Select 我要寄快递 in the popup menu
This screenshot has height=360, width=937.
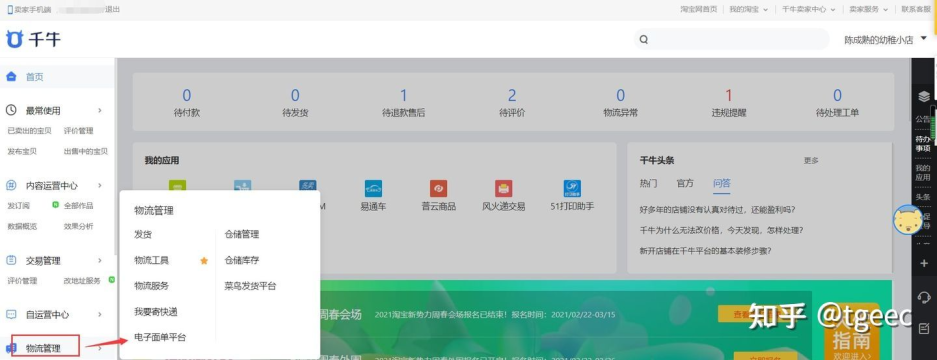click(156, 312)
